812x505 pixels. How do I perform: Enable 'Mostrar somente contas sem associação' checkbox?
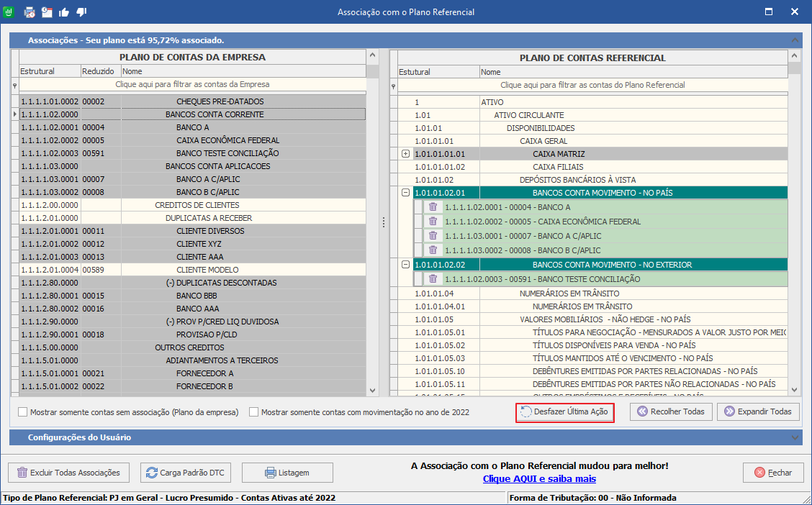[x=23, y=412]
